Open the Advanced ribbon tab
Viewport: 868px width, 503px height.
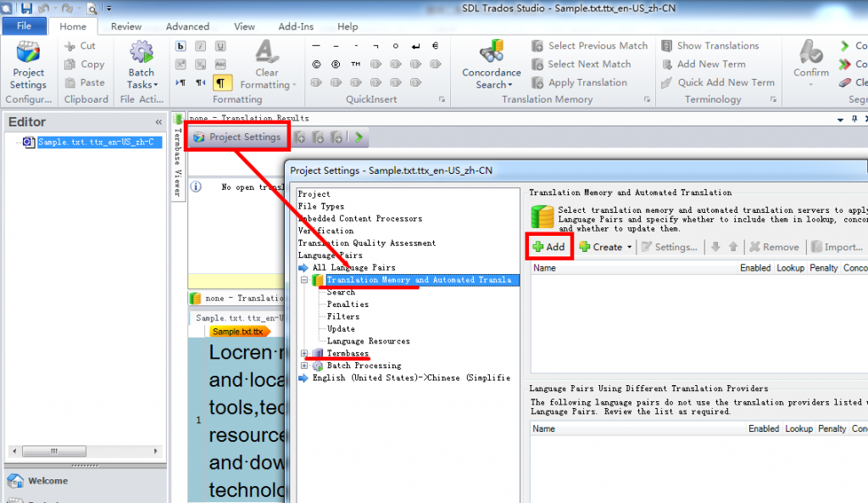187,26
